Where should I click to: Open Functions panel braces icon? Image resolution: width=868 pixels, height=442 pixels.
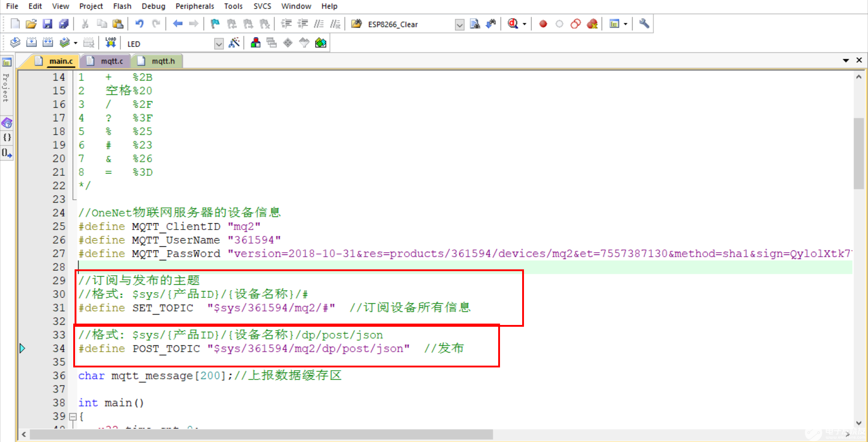tap(7, 137)
